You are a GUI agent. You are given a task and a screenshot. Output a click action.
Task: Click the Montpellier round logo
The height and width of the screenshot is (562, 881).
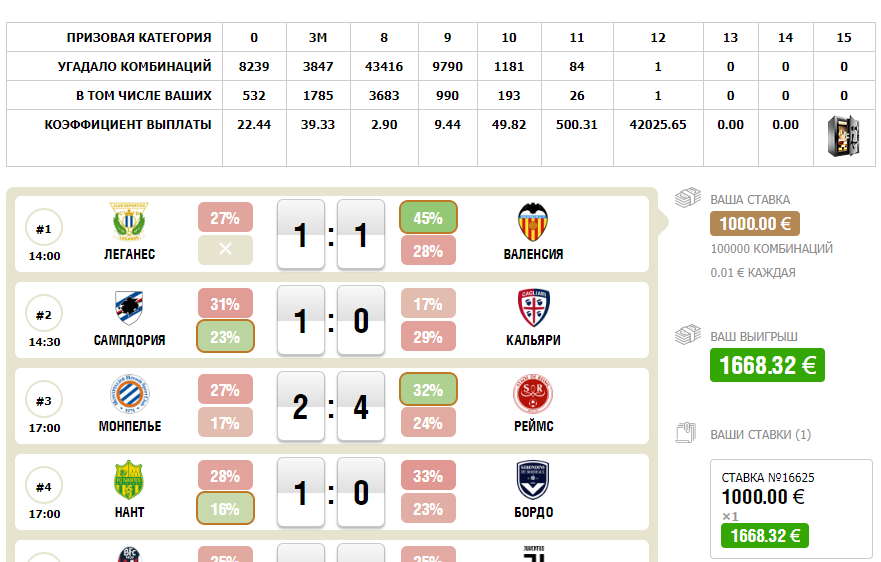[x=129, y=394]
